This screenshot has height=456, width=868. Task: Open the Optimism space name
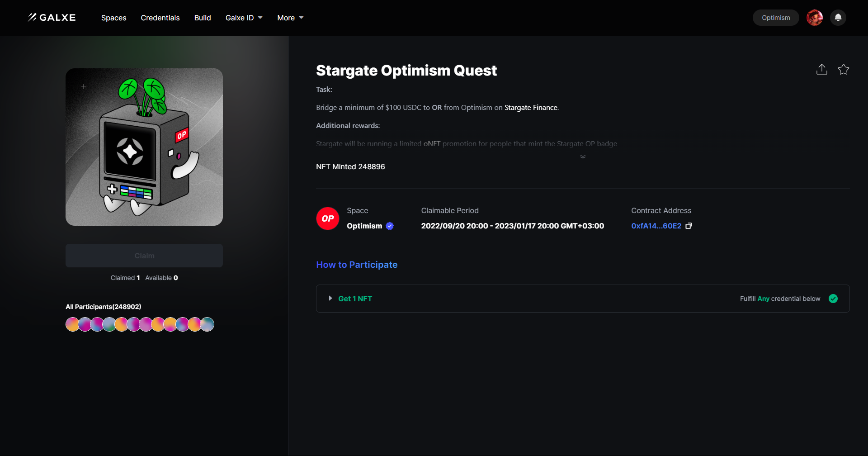coord(364,226)
